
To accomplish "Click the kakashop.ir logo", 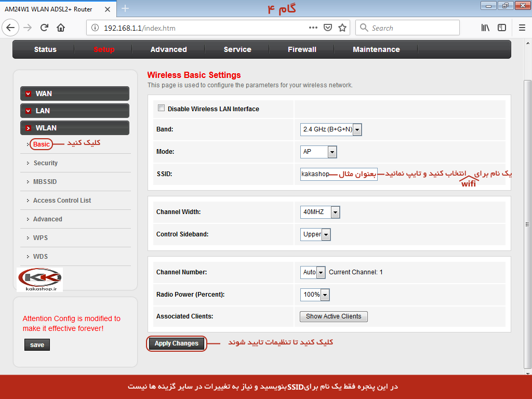I will coord(40,280).
